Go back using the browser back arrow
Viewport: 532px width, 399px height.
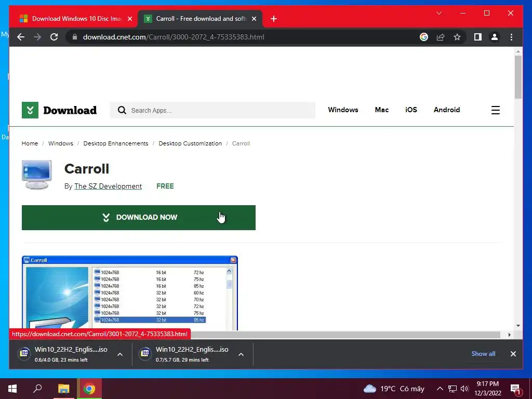pos(21,37)
